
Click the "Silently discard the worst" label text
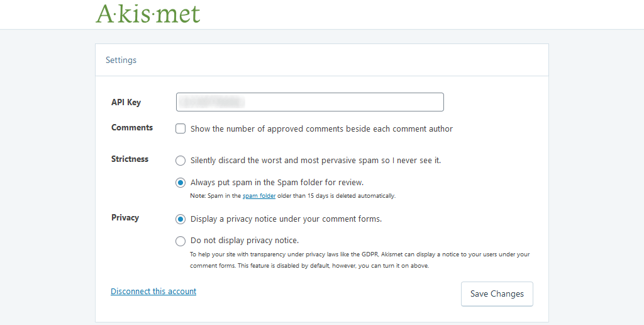[x=315, y=161]
